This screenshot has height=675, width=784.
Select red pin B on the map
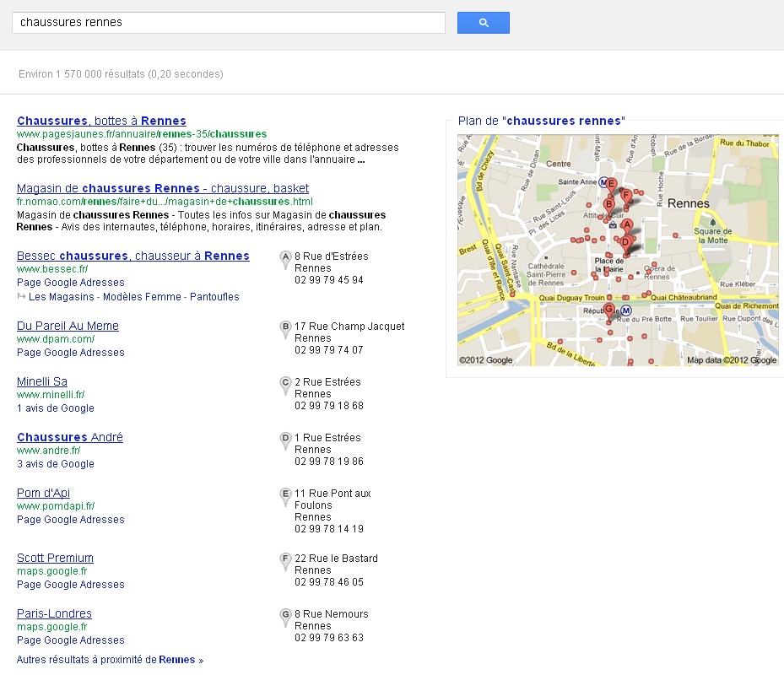(608, 206)
